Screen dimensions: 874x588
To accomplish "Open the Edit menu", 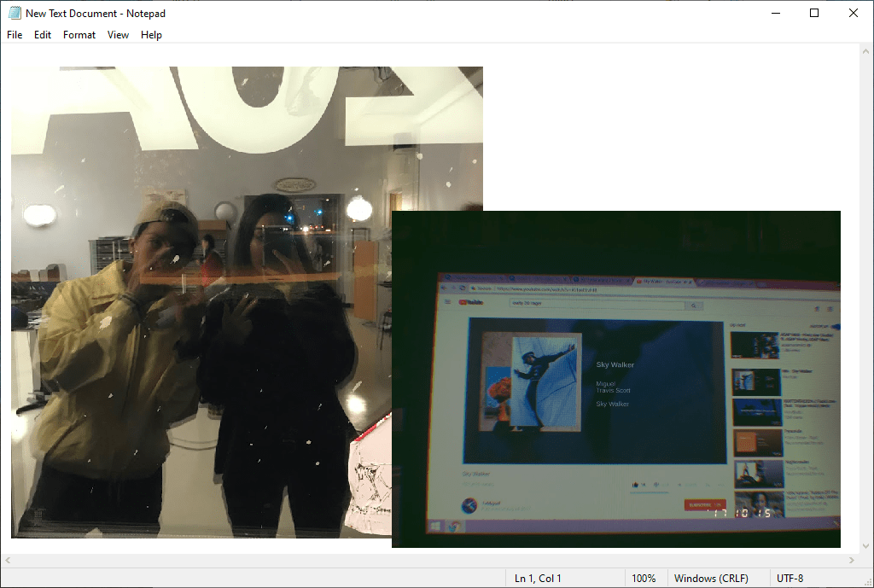I will point(43,35).
